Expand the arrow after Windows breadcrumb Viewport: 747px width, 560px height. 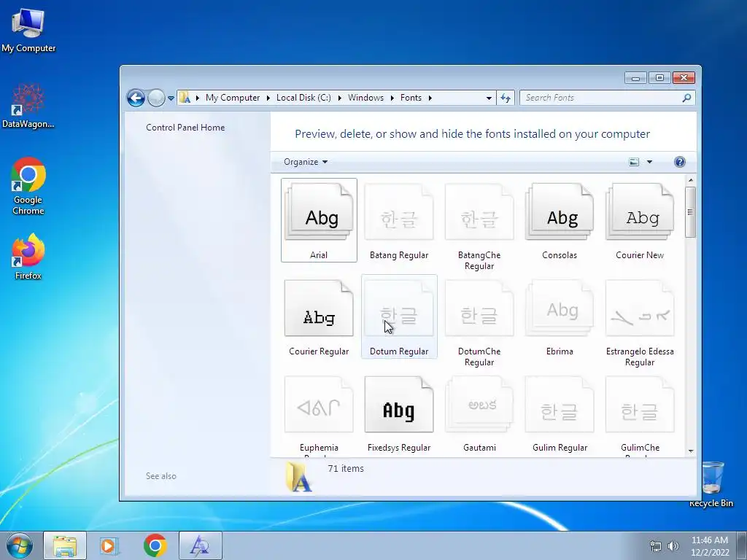[x=392, y=98]
